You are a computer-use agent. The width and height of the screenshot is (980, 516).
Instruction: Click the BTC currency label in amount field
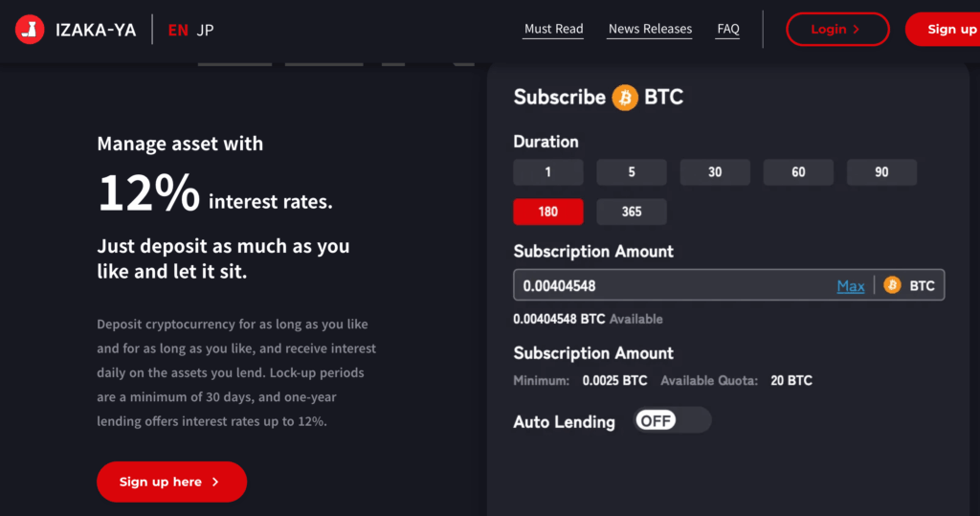[922, 286]
